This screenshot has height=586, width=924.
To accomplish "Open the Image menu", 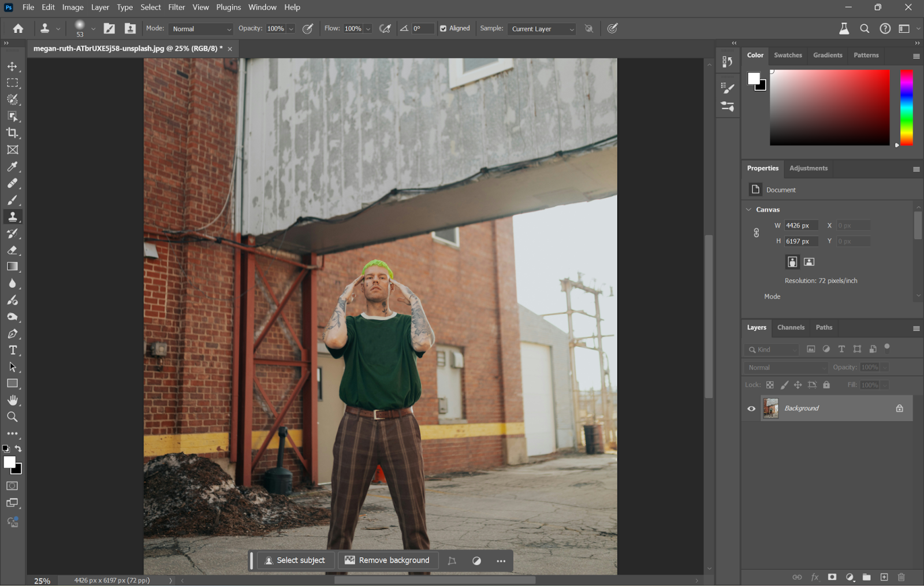I will (73, 8).
